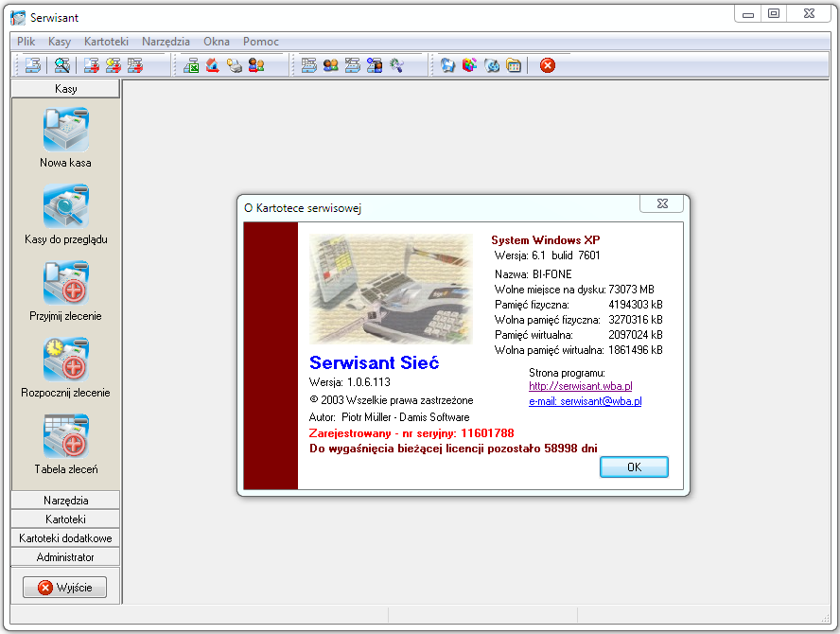Click Wolne miejsce na dysku value
This screenshot has height=634, width=840.
click(631, 290)
